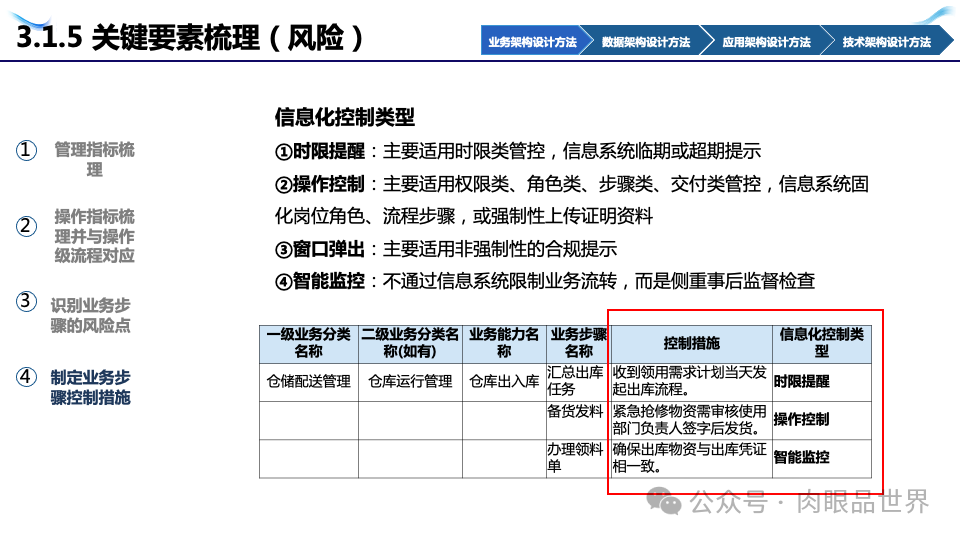Open the 操作指标梳理并与操作级流程对应 step label
The height and width of the screenshot is (540, 960).
click(x=94, y=236)
